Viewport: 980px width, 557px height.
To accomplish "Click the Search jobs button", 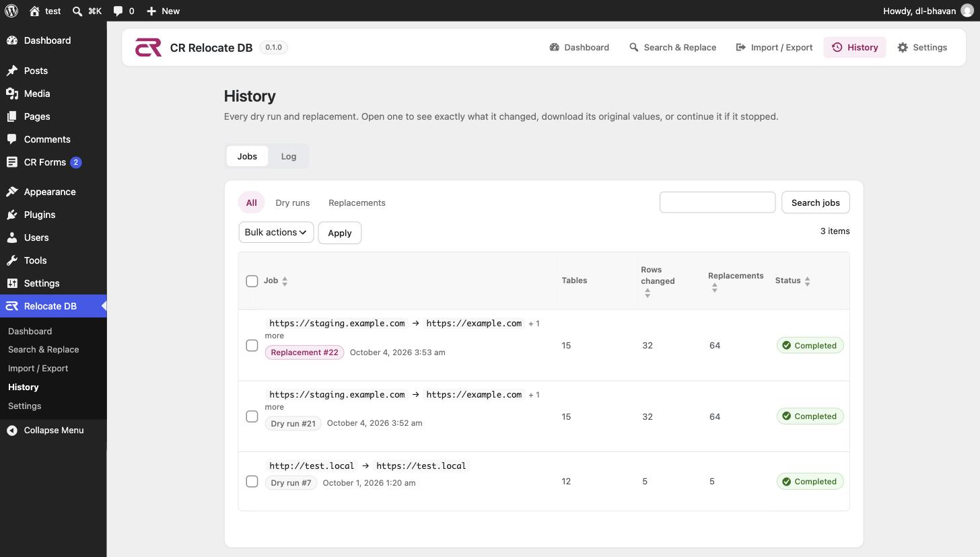I will tap(816, 202).
